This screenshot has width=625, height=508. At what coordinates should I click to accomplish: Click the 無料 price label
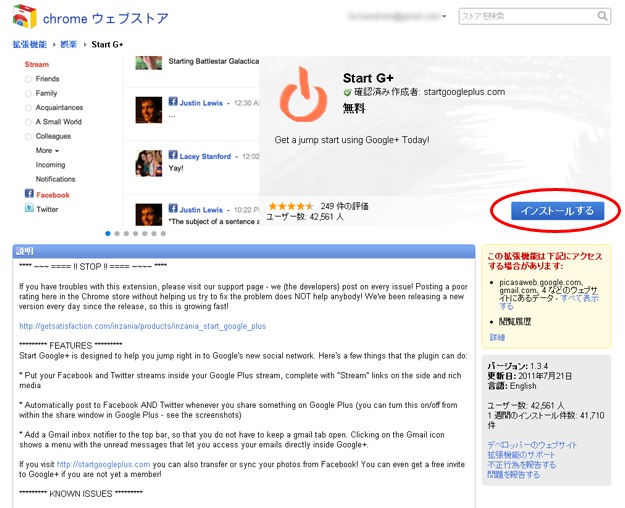(354, 108)
